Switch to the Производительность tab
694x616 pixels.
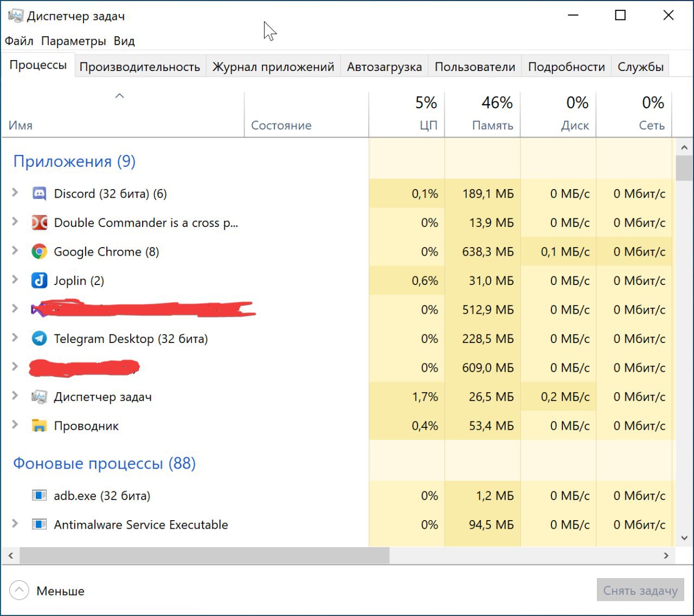140,67
